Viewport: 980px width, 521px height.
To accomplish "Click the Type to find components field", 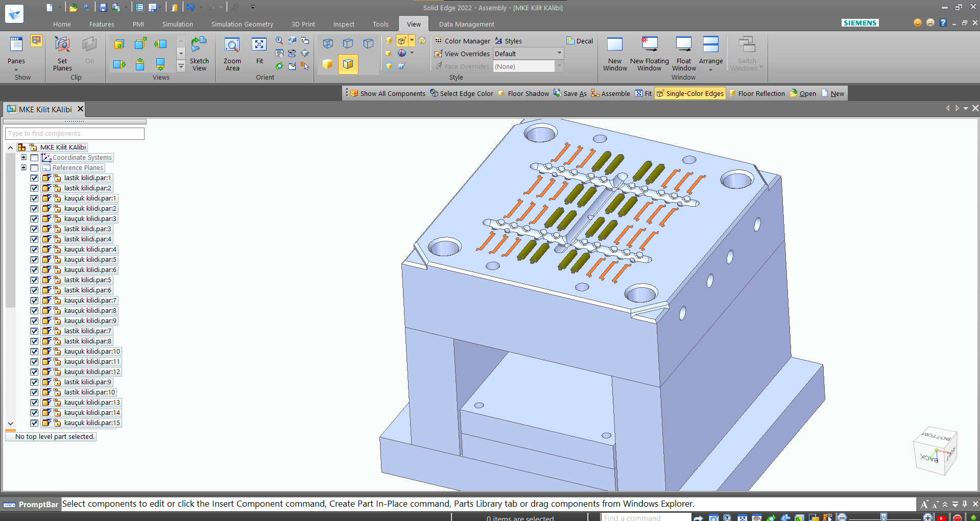I will (75, 134).
